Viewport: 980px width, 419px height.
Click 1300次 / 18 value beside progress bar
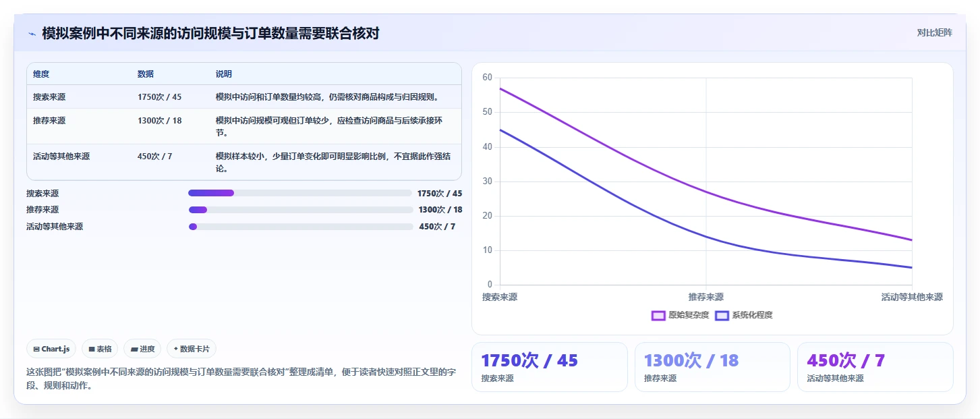click(x=440, y=210)
